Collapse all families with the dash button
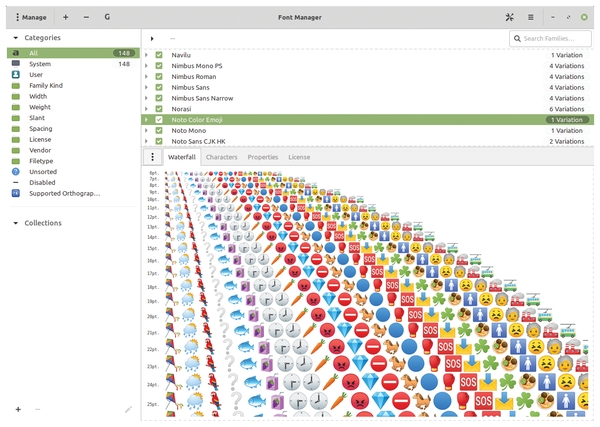Screen dimensions: 600x427 pos(173,39)
